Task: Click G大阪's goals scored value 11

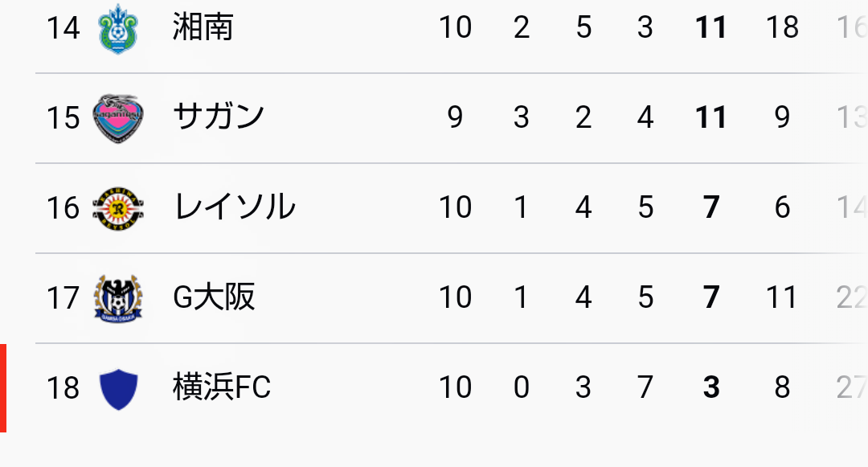Action: [781, 297]
